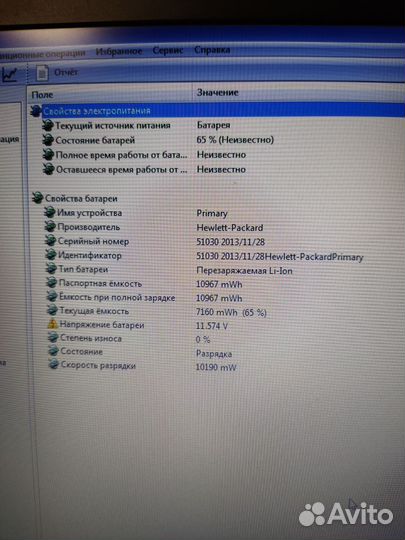The height and width of the screenshot is (540, 405).
Task: Select the Полное время работы от бата... field
Action: pyautogui.click(x=122, y=155)
